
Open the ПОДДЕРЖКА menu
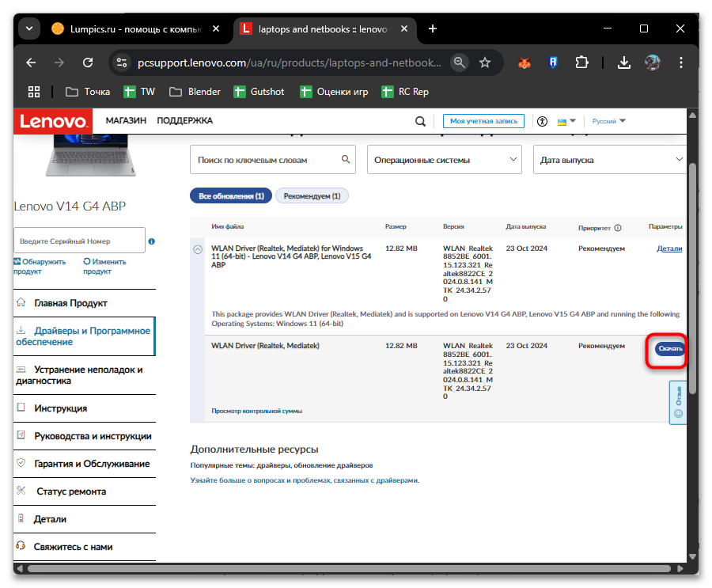point(185,120)
